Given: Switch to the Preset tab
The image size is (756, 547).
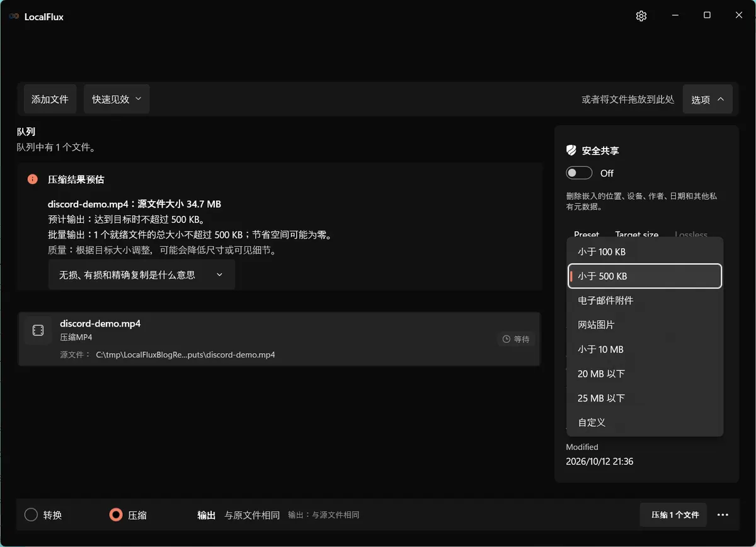Looking at the screenshot, I should 587,234.
